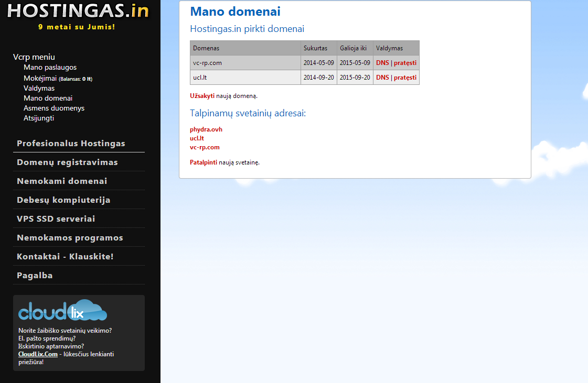Click the Vcrp meniu heading
The height and width of the screenshot is (383, 588).
[x=34, y=57]
